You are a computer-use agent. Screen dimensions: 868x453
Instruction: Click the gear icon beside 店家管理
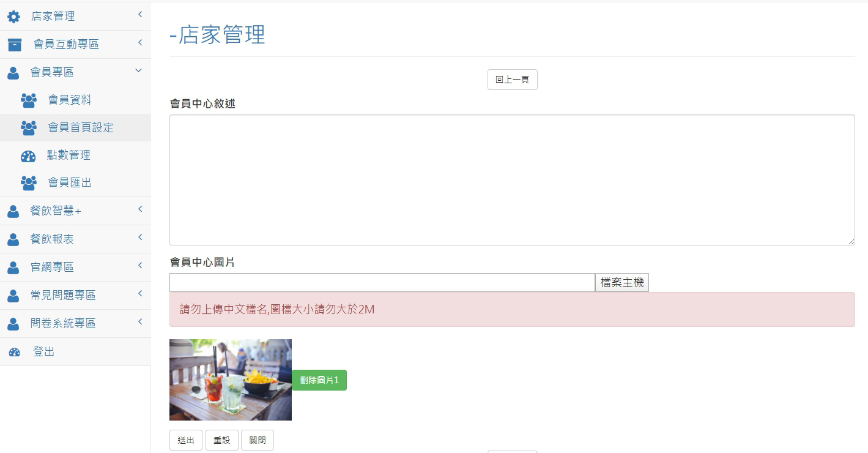(x=13, y=17)
